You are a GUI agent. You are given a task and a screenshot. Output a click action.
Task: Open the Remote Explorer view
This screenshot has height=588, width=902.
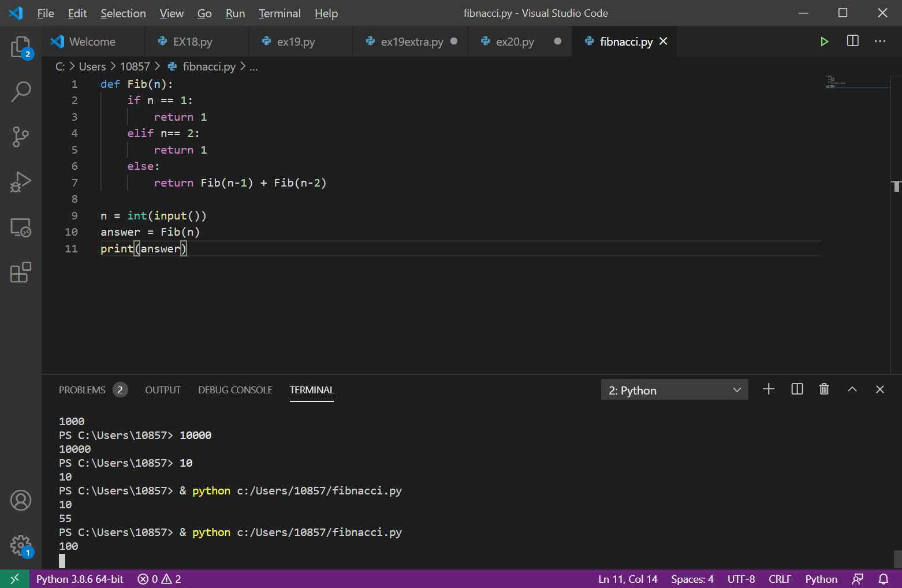pos(21,227)
